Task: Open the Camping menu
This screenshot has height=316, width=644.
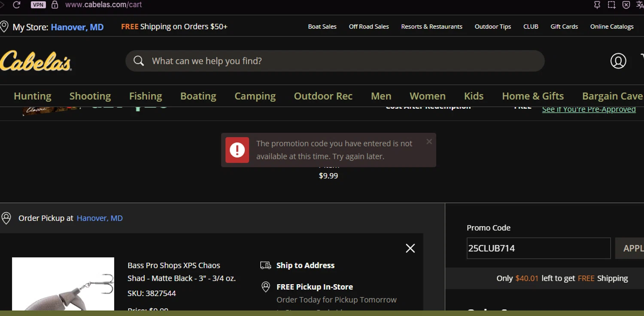Action: tap(255, 96)
